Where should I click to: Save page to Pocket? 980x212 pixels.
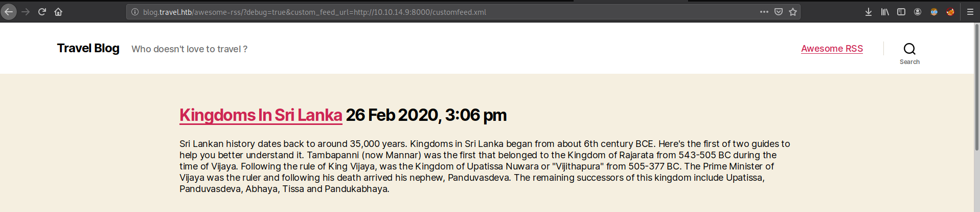point(779,12)
